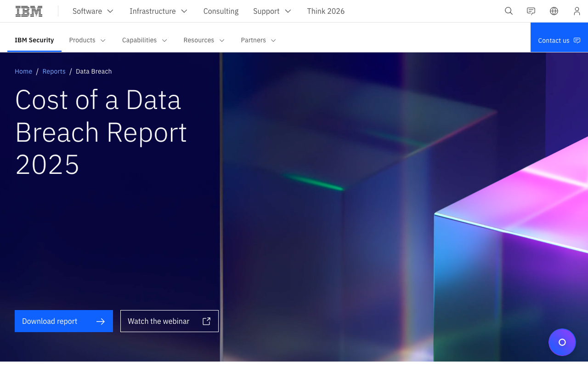Screen dimensions: 588x368
Task: Open the user profile icon
Action: tap(577, 11)
